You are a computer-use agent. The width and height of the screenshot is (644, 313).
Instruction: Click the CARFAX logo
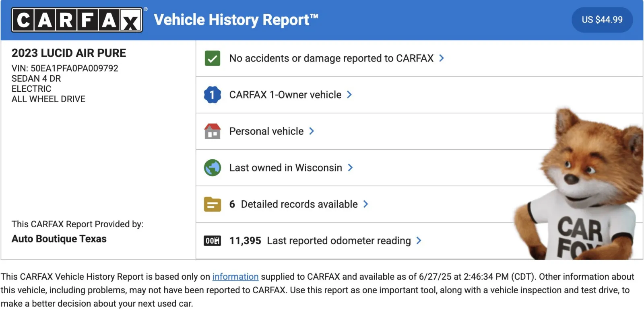(77, 20)
